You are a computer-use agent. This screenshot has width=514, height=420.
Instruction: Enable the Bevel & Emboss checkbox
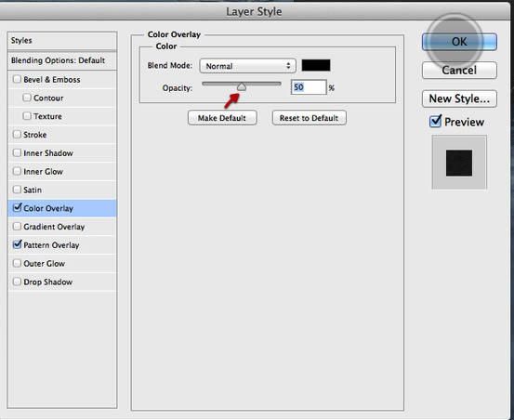tap(17, 79)
